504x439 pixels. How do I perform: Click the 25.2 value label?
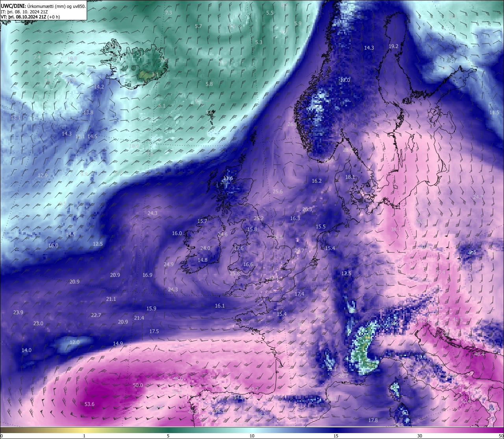pyautogui.click(x=259, y=218)
